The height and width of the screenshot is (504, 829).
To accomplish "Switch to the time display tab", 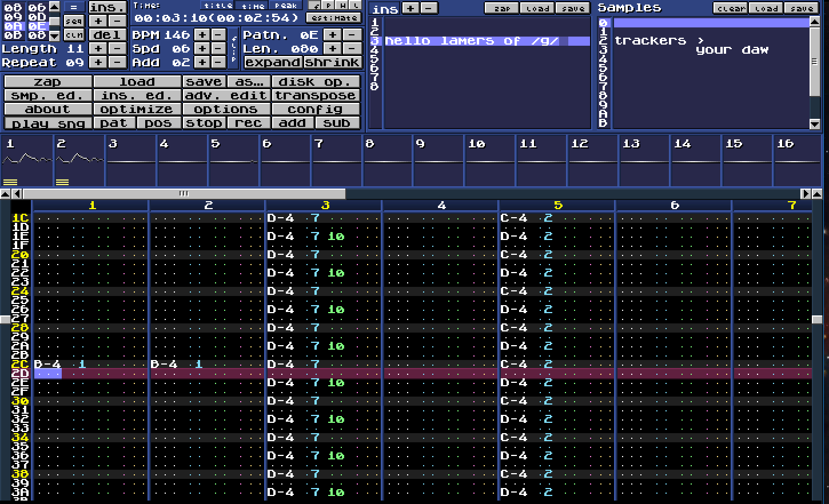I will point(253,5).
